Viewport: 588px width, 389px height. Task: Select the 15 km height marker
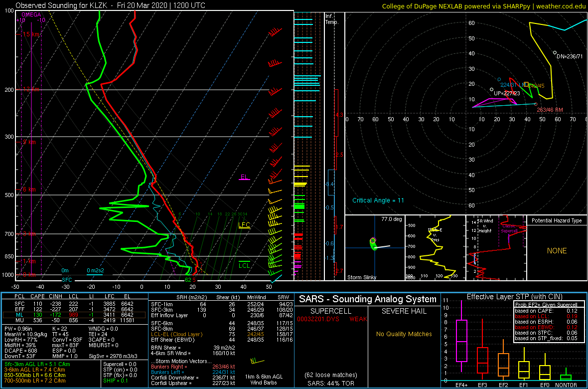31,34
